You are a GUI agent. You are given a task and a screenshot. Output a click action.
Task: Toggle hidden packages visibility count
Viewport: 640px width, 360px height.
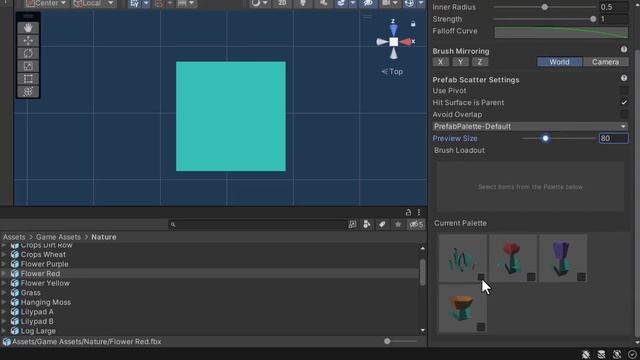pyautogui.click(x=416, y=224)
